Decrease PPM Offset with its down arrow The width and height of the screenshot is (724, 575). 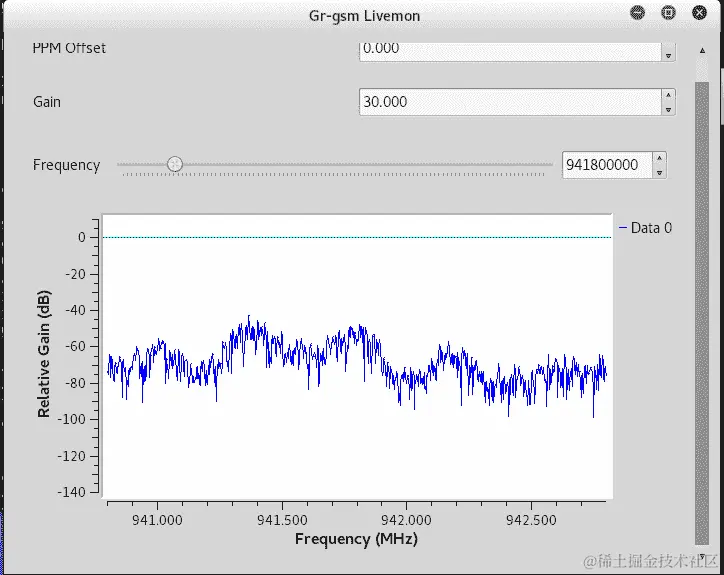[x=668, y=55]
